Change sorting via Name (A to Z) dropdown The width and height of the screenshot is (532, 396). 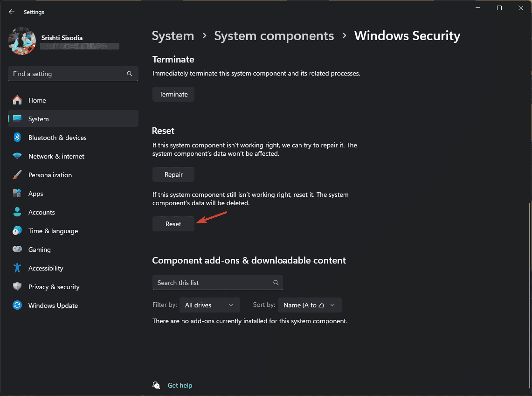(x=309, y=305)
